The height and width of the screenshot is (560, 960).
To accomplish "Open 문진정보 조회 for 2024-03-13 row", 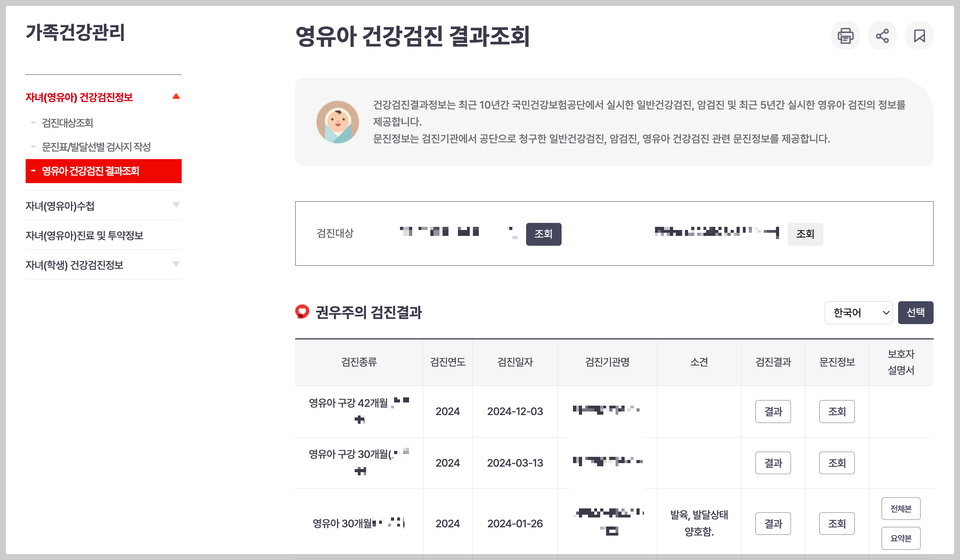I will point(837,463).
